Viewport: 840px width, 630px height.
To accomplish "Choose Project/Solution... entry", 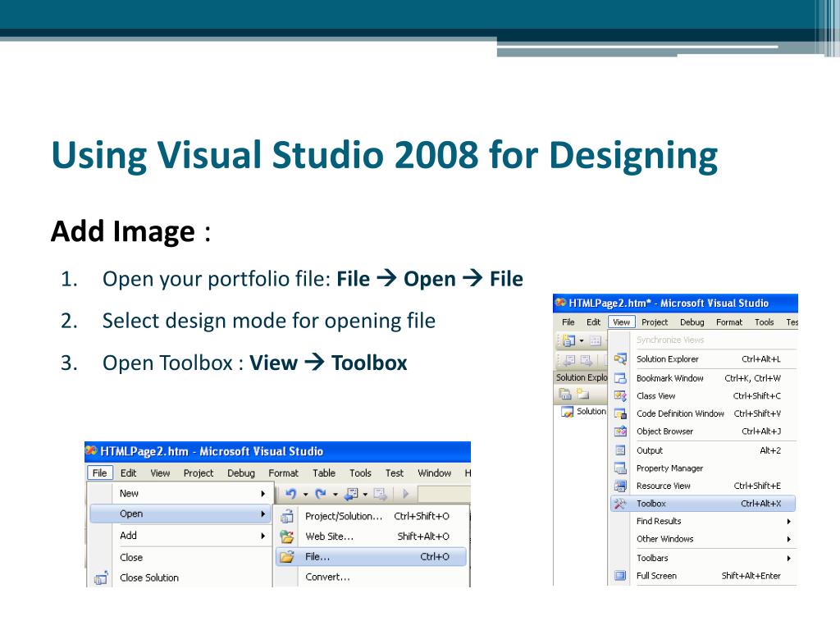I will (x=372, y=516).
